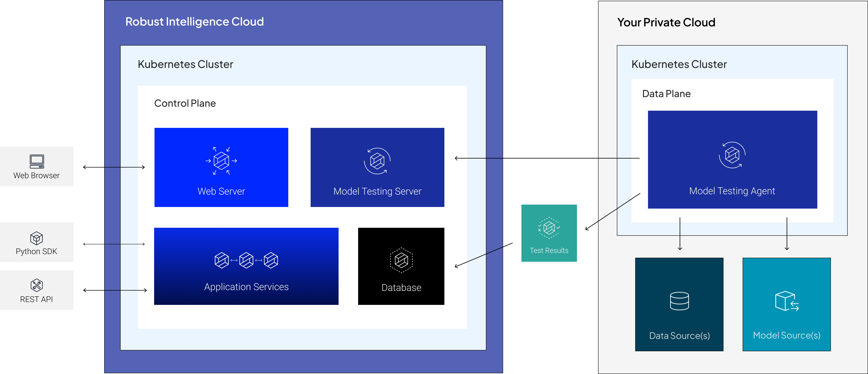
Task: Click the Web Server cube icon with arrows
Action: click(221, 161)
